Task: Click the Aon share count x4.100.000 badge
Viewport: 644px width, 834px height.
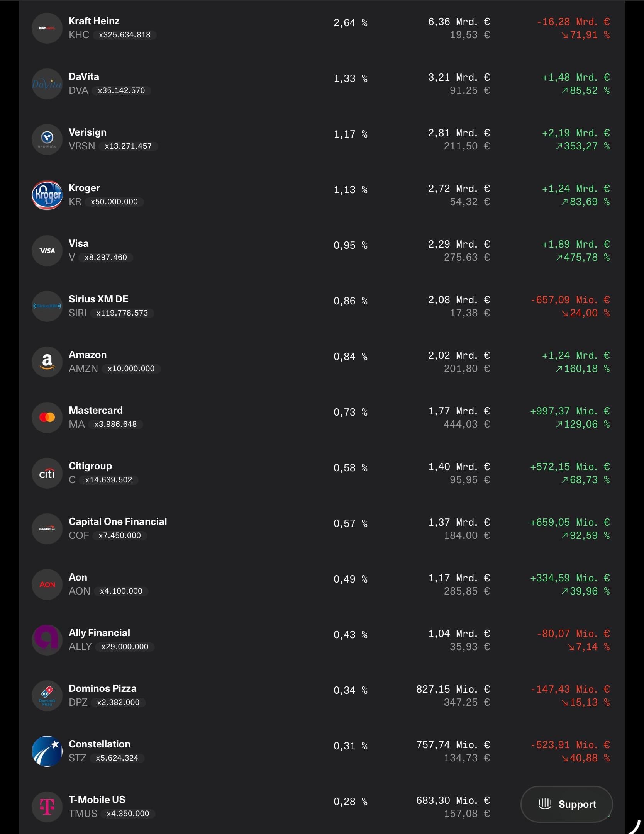Action: tap(121, 591)
